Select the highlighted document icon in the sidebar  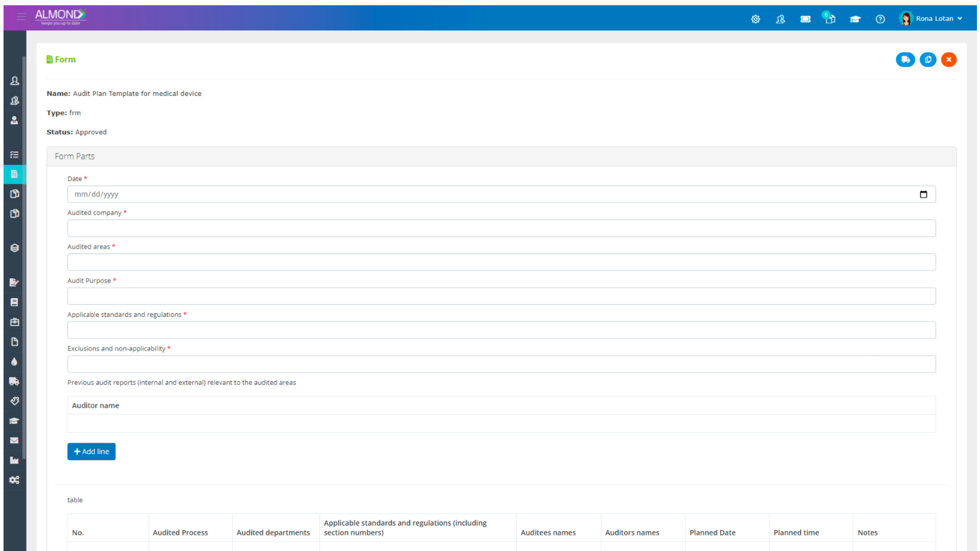14,174
